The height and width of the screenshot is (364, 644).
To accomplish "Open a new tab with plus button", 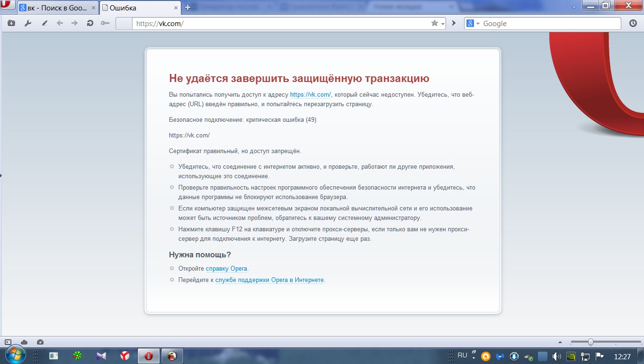I will coord(188,8).
